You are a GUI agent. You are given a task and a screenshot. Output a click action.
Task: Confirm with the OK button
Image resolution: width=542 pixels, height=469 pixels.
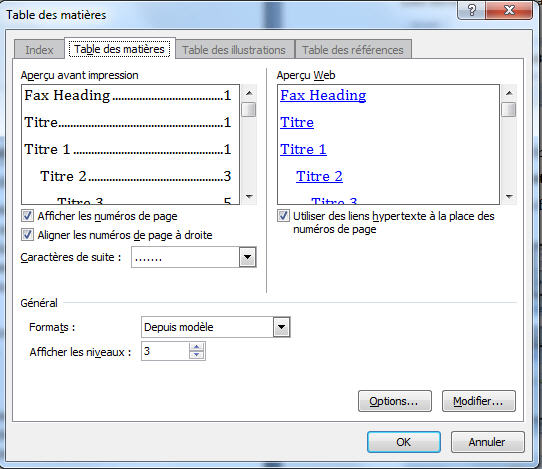(404, 442)
